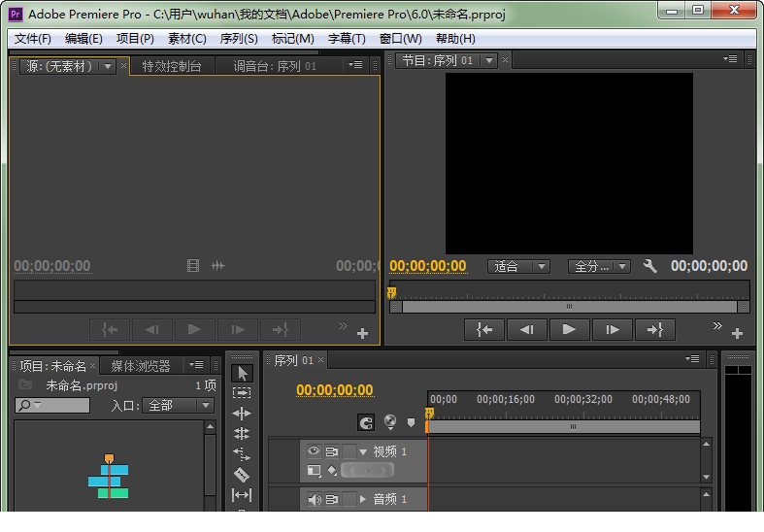Select the Selection (arrow) tool
Image resolution: width=764 pixels, height=532 pixels.
242,374
